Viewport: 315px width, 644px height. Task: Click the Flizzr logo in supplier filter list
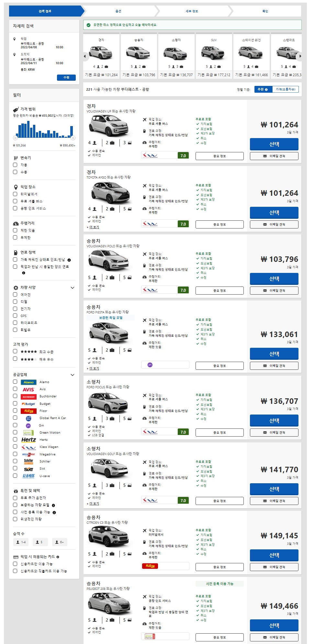(28, 411)
